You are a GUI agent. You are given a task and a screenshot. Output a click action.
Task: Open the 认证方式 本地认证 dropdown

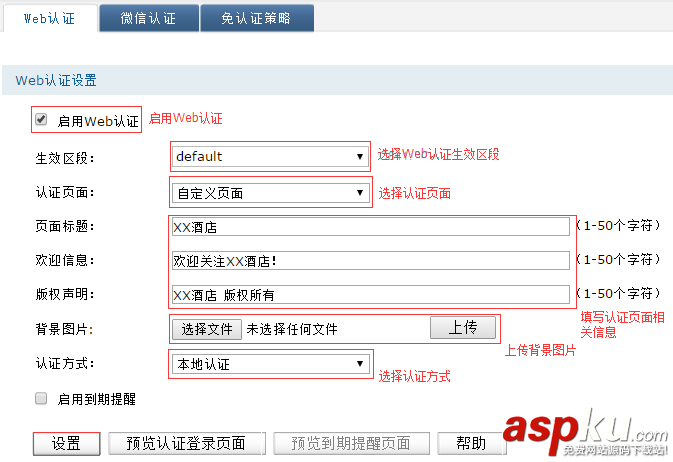click(x=270, y=364)
